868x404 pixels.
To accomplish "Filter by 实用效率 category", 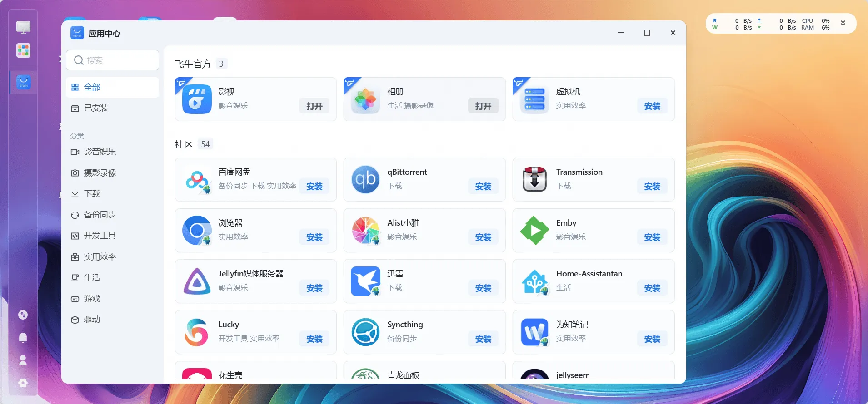I will point(112,257).
